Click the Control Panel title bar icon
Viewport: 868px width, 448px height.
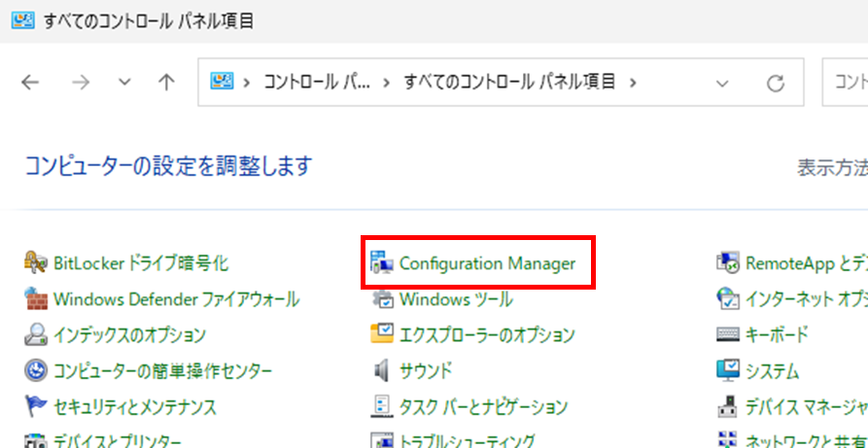click(x=22, y=21)
